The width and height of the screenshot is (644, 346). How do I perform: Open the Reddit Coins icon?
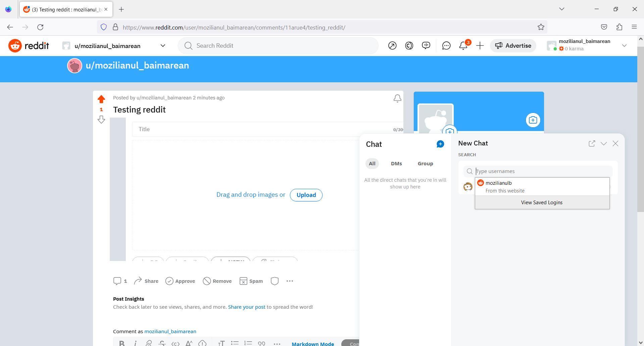tap(409, 46)
